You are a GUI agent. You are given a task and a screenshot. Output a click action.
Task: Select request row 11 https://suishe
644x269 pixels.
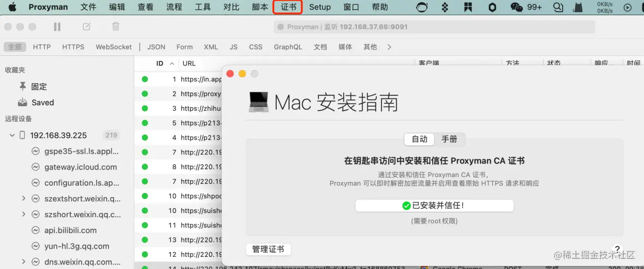[x=178, y=225]
